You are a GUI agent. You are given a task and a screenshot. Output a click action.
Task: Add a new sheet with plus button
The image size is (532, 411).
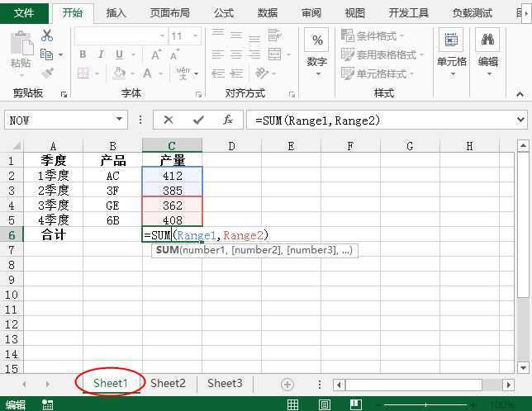click(287, 385)
